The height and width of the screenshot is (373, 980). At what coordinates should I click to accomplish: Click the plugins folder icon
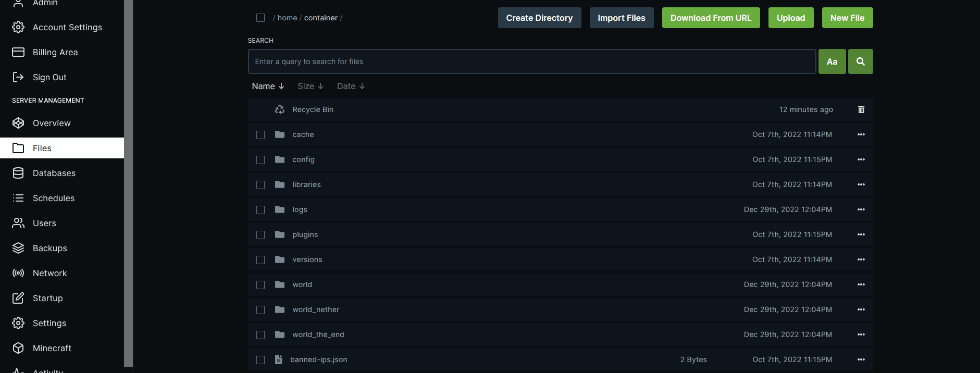coord(280,234)
